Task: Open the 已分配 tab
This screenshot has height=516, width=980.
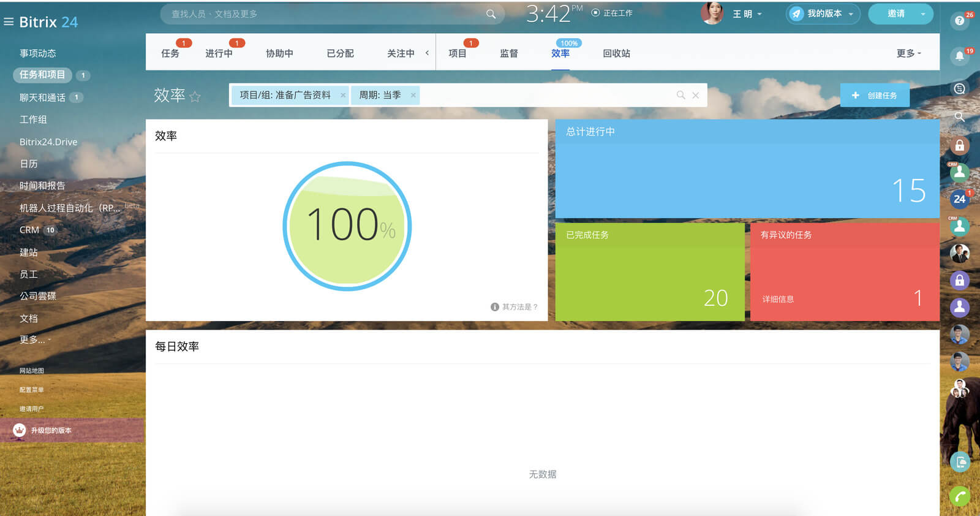Action: [341, 53]
